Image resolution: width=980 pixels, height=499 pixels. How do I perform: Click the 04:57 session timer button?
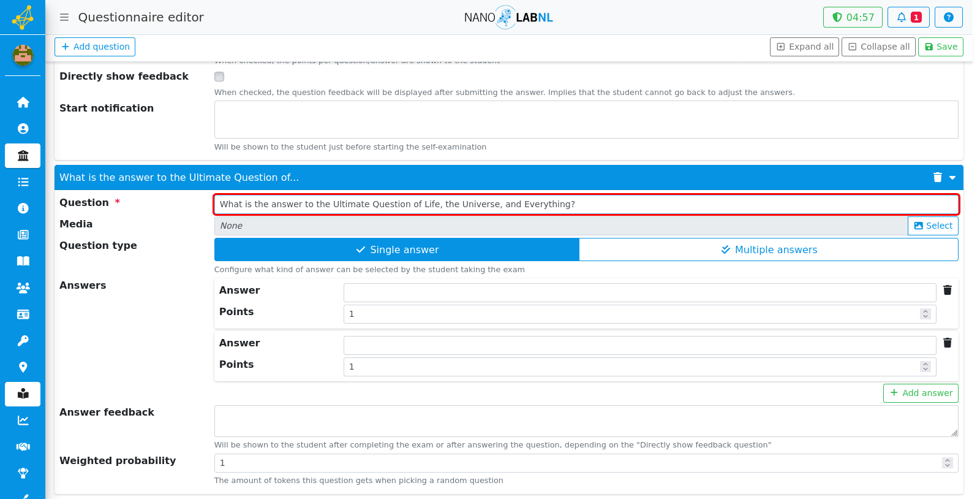853,17
